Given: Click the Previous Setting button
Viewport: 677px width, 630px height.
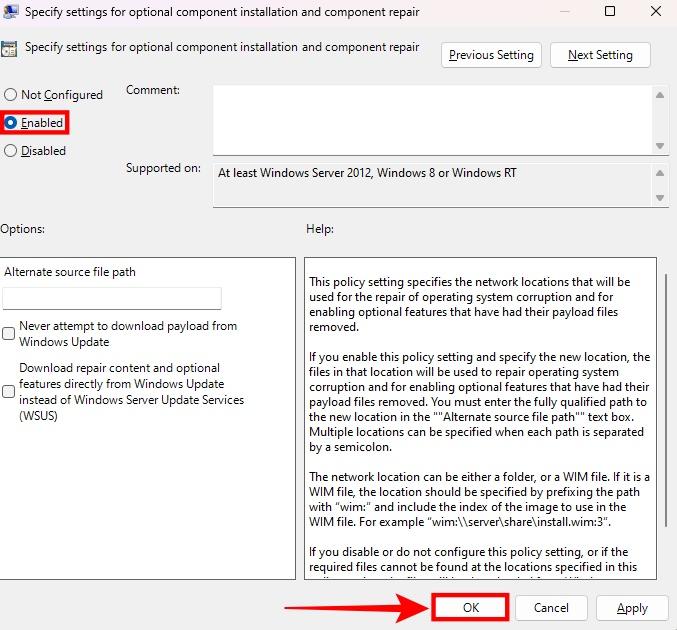Looking at the screenshot, I should coord(491,55).
